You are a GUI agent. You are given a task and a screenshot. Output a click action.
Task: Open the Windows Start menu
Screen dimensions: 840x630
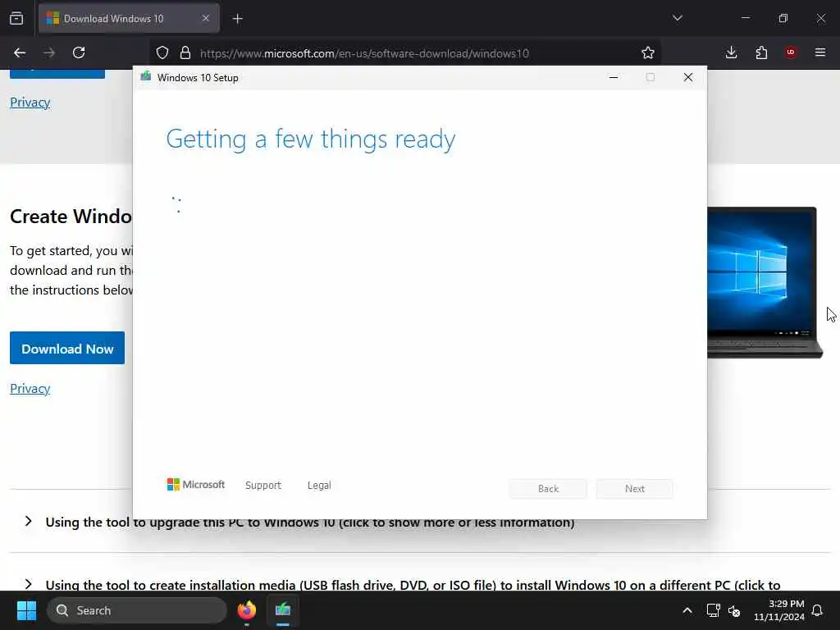tap(26, 610)
